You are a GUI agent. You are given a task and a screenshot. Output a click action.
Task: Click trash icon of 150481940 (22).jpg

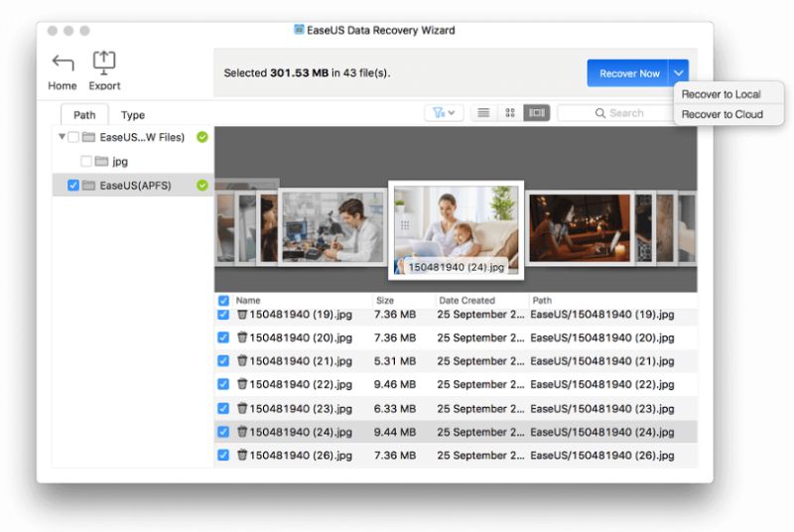click(x=242, y=384)
